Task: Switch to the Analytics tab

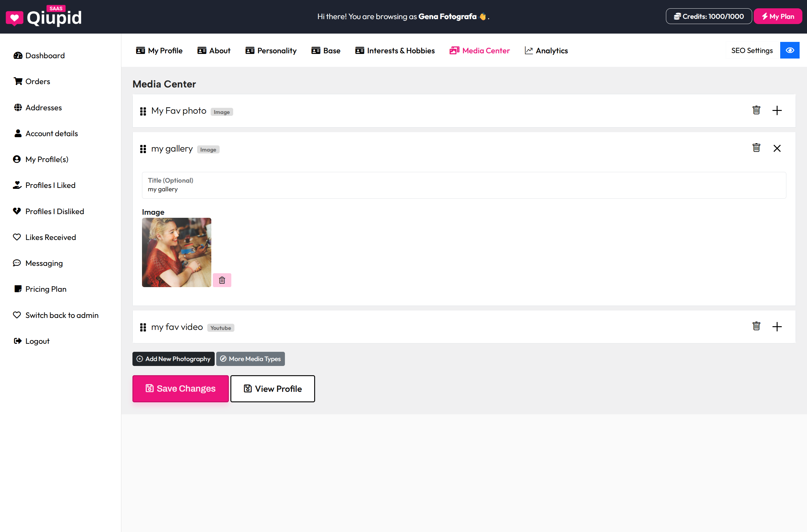Action: [x=546, y=50]
